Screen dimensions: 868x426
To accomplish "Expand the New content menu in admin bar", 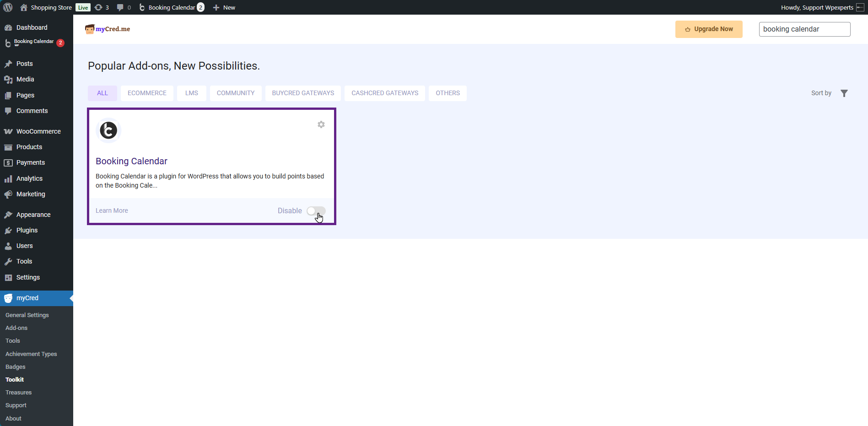I will (224, 7).
